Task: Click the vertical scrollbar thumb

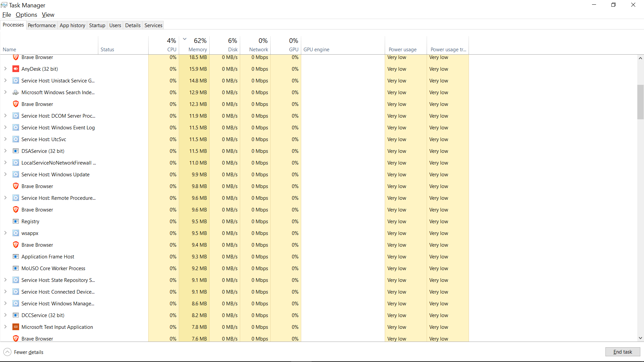Action: point(640,102)
